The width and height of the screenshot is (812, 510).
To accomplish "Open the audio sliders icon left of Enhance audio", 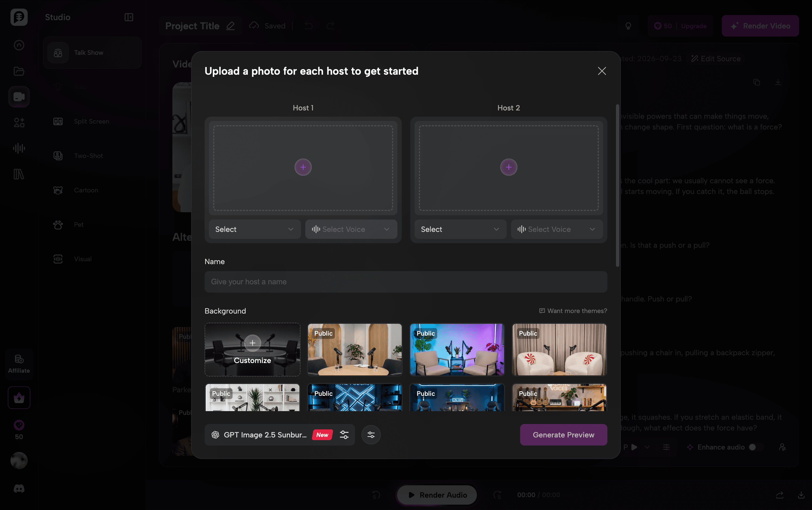I will point(667,447).
